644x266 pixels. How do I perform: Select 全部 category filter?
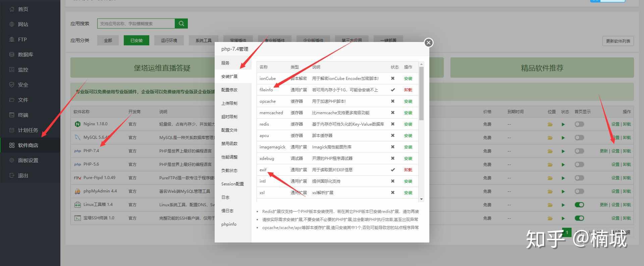point(108,40)
